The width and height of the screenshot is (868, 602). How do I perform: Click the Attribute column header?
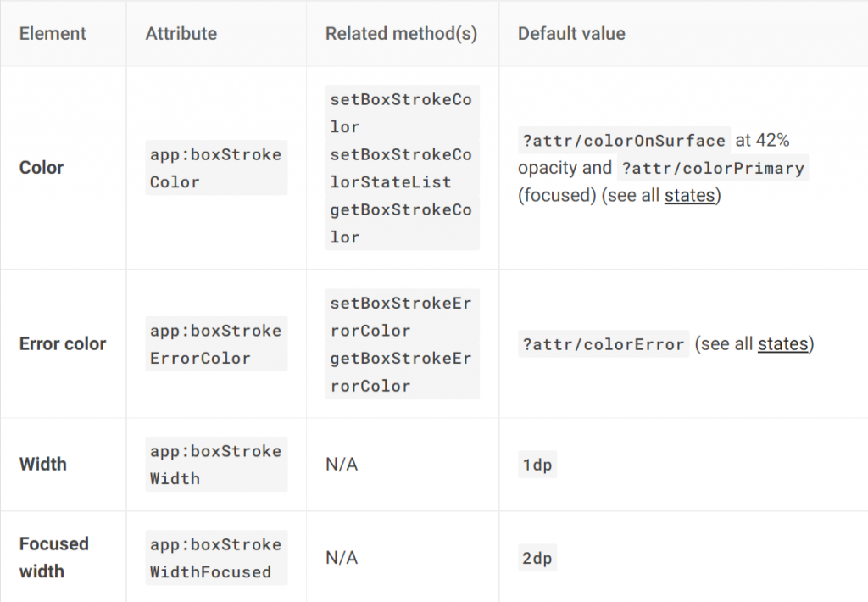coord(181,34)
